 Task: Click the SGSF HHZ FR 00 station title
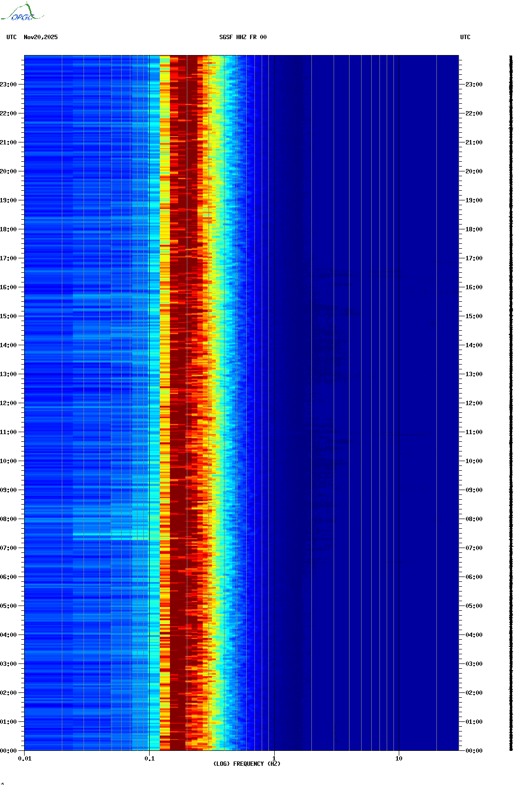(x=243, y=37)
